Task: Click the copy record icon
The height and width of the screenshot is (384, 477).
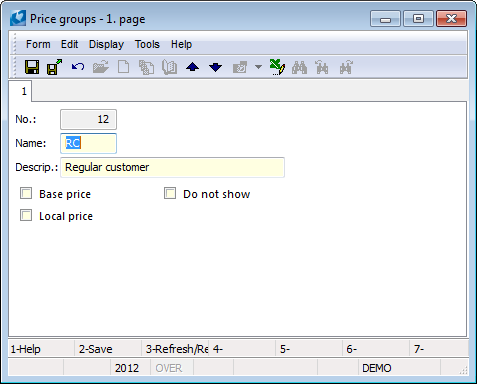Action: pyautogui.click(x=146, y=67)
